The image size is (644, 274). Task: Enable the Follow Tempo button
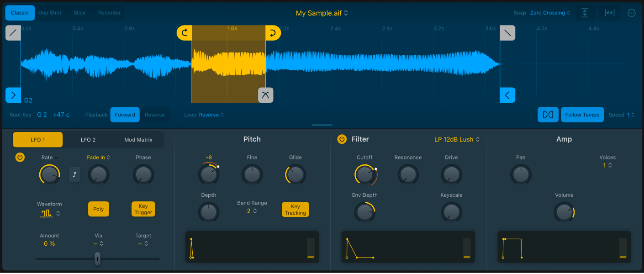[x=582, y=115]
